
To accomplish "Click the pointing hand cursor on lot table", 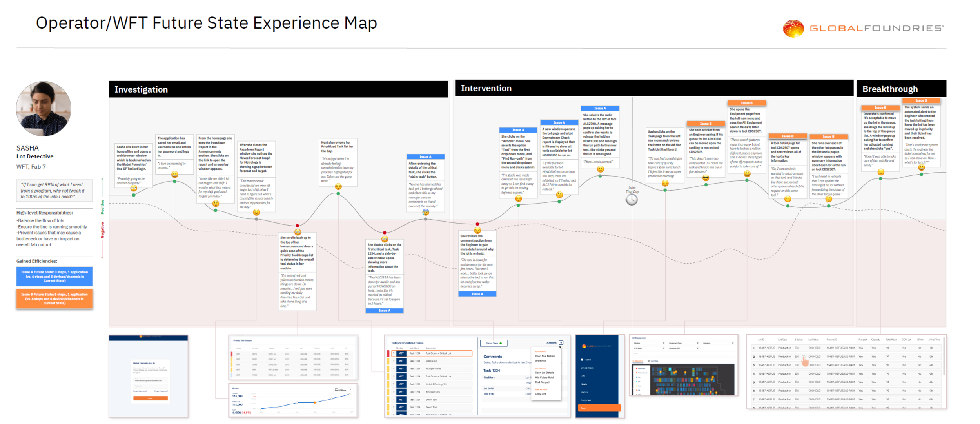I will (805, 361).
